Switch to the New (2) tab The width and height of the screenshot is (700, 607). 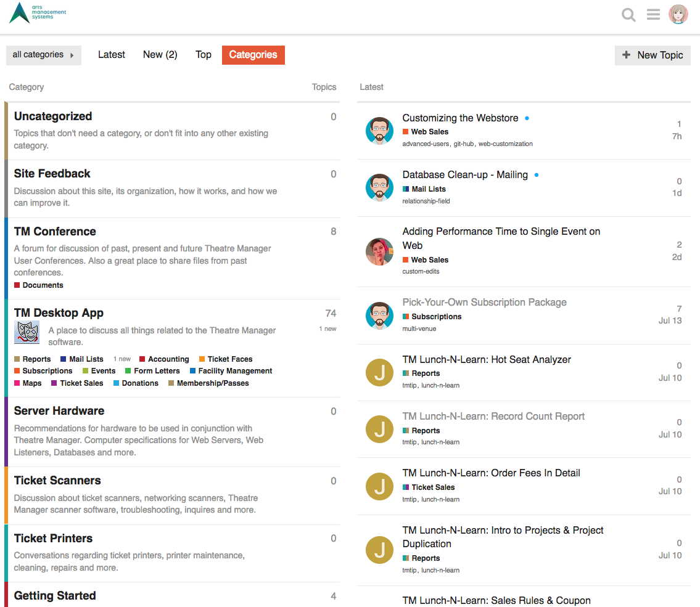(x=160, y=55)
